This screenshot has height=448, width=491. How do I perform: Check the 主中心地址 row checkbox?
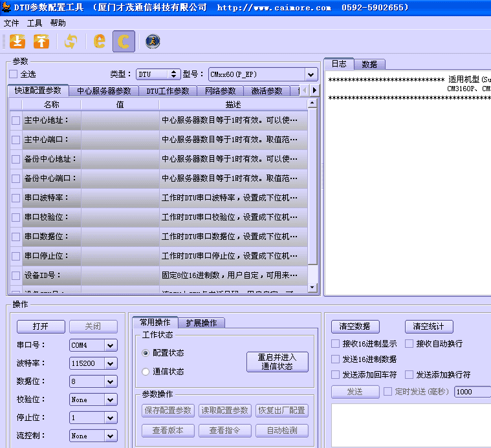[x=16, y=120]
